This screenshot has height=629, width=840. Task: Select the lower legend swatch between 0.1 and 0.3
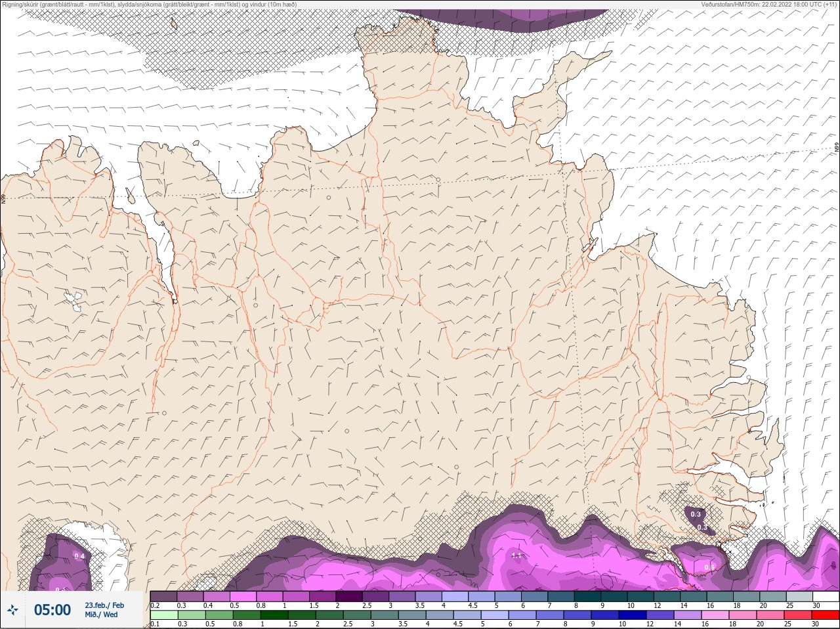[164, 615]
